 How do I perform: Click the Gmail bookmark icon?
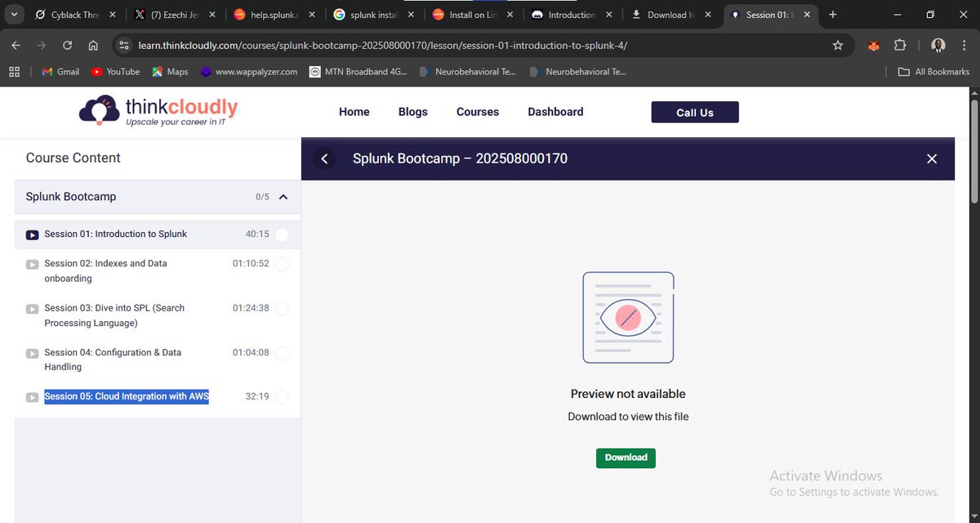(47, 72)
